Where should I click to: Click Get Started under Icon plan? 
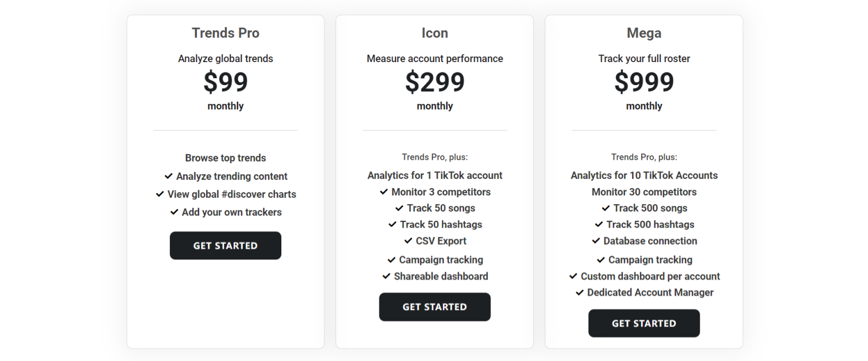pos(435,307)
